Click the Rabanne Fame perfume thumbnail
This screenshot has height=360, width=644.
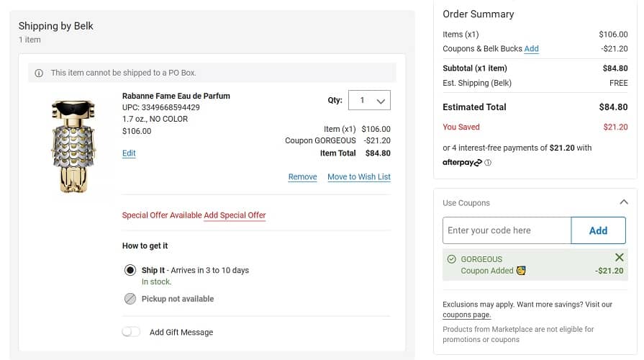(x=73, y=146)
